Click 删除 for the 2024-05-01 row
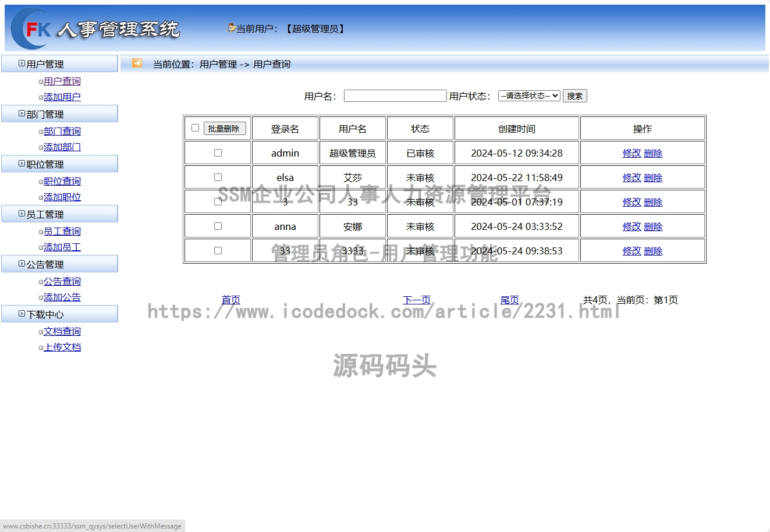This screenshot has width=770, height=532. (653, 202)
